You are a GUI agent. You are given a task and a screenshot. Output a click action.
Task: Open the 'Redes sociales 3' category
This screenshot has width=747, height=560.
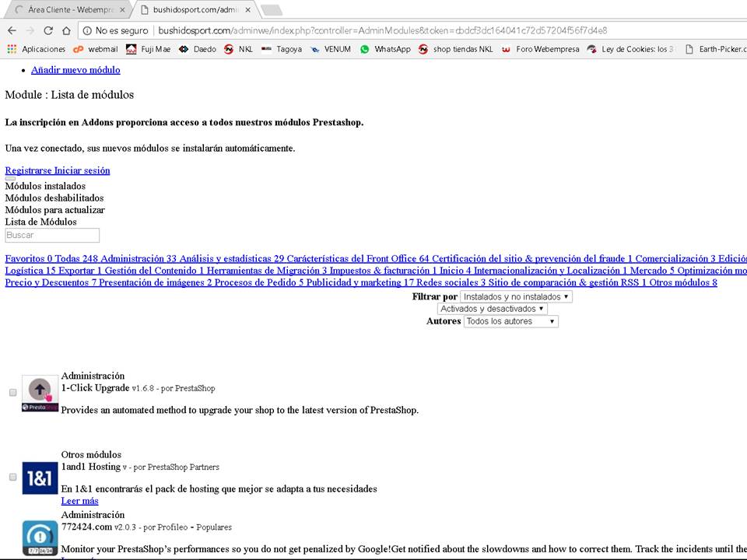(451, 282)
